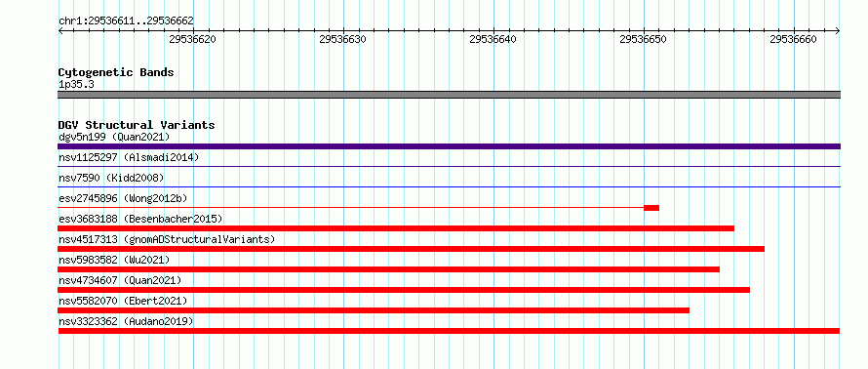Viewport: 868px width, 369px height.
Task: Click the 29536650 ruler position label
Action: click(644, 39)
